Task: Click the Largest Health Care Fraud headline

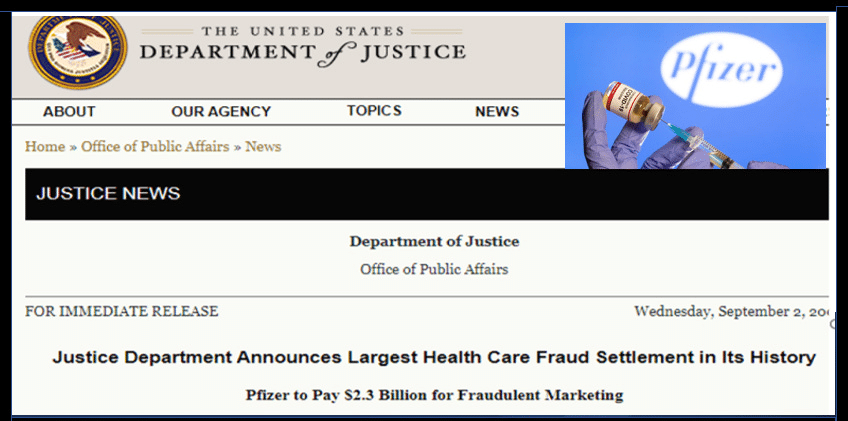Action: point(434,358)
